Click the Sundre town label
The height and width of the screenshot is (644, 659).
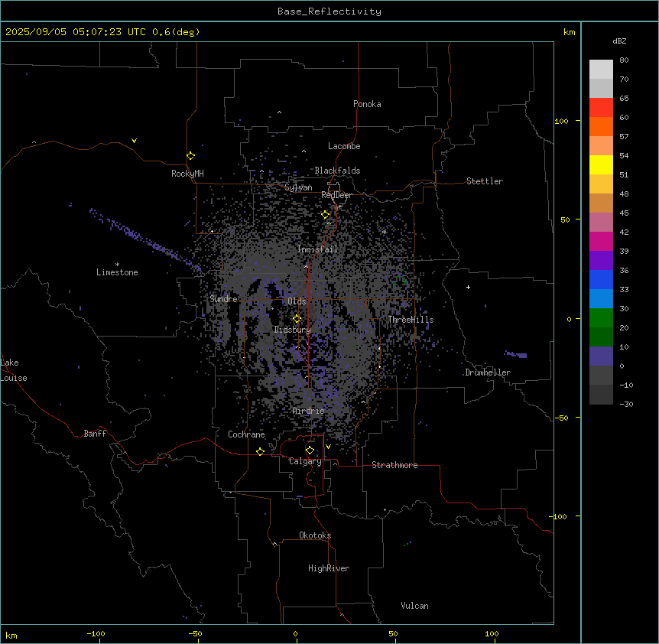[223, 299]
